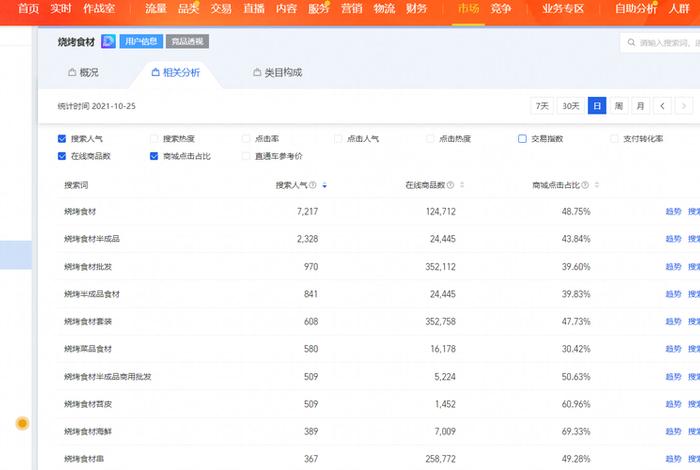Click the search magnifier icon
This screenshot has height=470, width=700.
(630, 43)
